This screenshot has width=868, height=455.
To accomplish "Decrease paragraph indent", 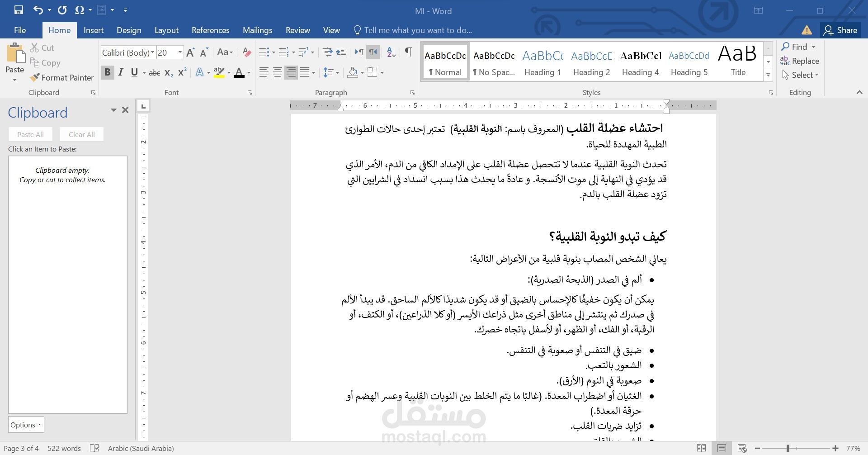I will point(328,52).
